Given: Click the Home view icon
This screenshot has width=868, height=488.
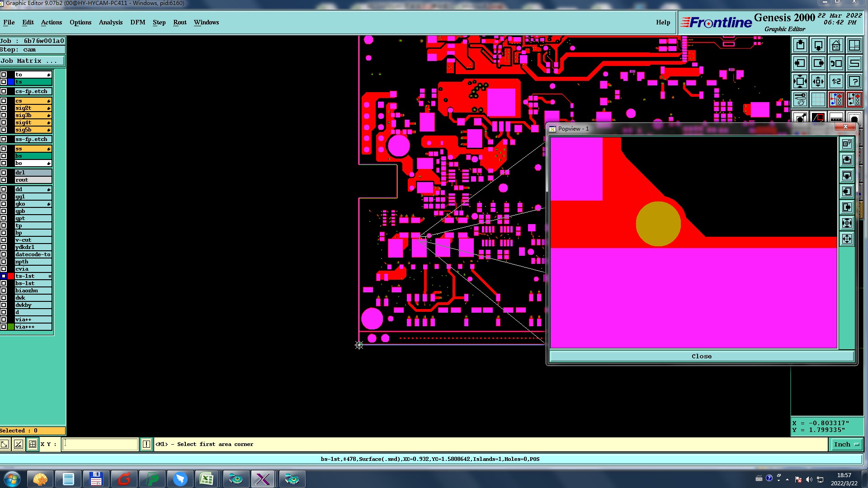Looking at the screenshot, I should pyautogui.click(x=836, y=45).
